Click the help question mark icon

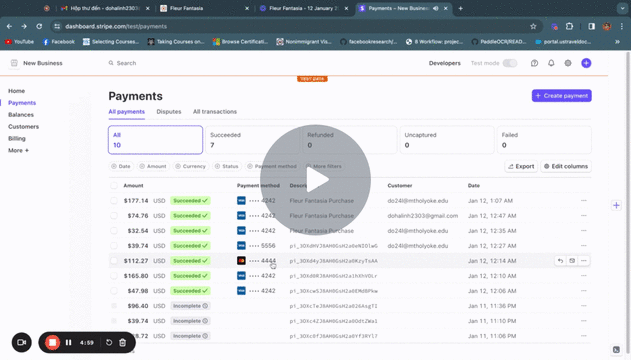(534, 63)
